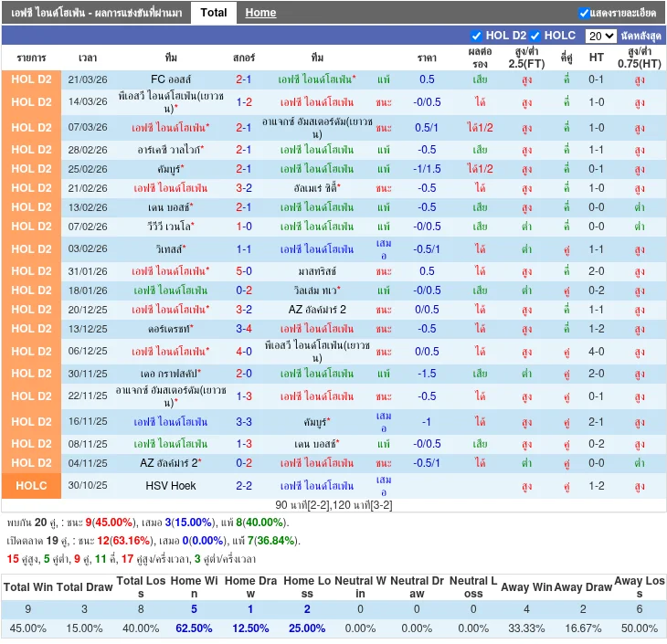Uncheck the HOL D2 league filter
The height and width of the screenshot is (644, 667).
(476, 37)
